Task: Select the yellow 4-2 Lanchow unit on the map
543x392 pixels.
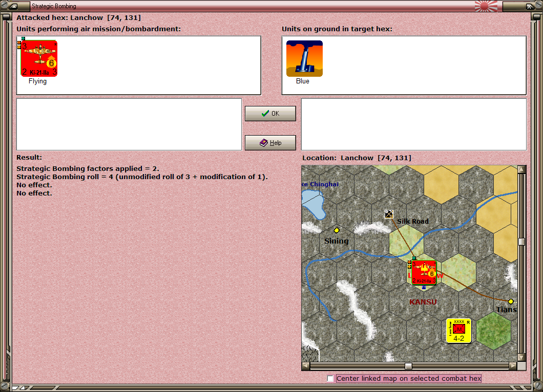Action: (x=458, y=330)
